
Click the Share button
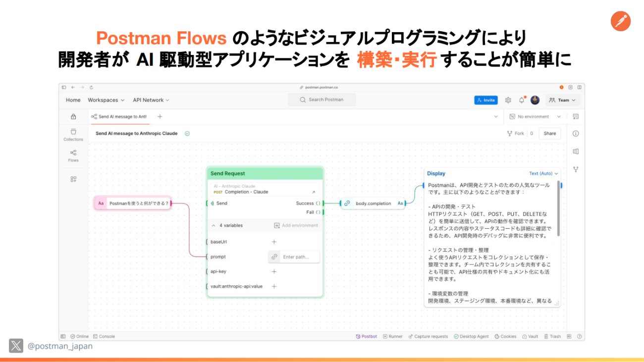pyautogui.click(x=549, y=133)
